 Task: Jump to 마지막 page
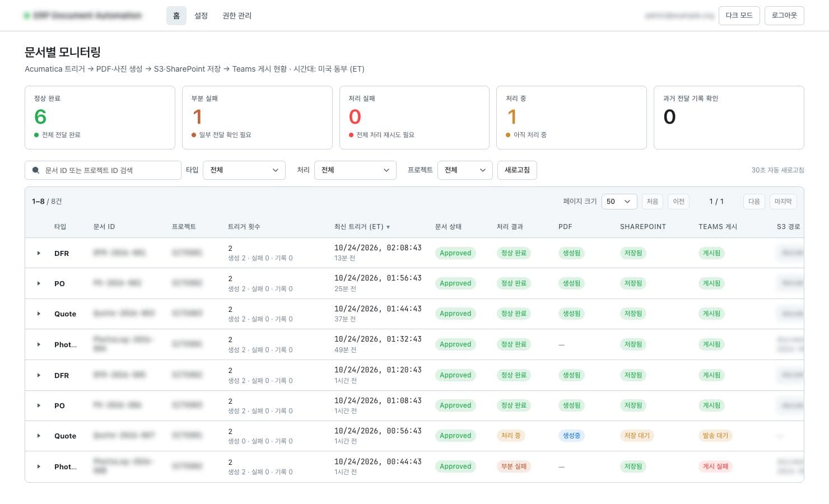783,202
